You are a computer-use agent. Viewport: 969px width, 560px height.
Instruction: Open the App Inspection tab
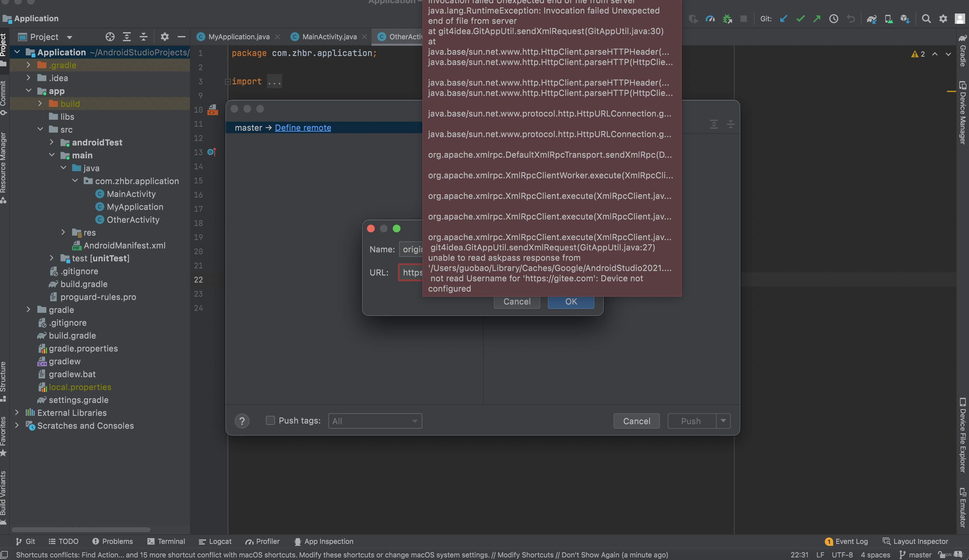(x=324, y=542)
